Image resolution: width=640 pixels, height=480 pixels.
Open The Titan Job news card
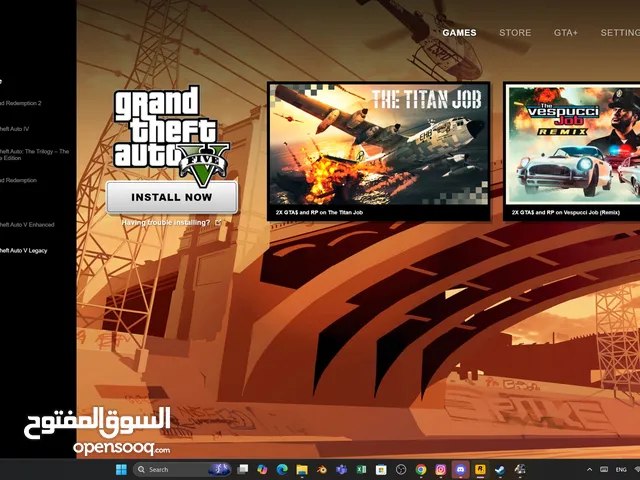click(379, 151)
